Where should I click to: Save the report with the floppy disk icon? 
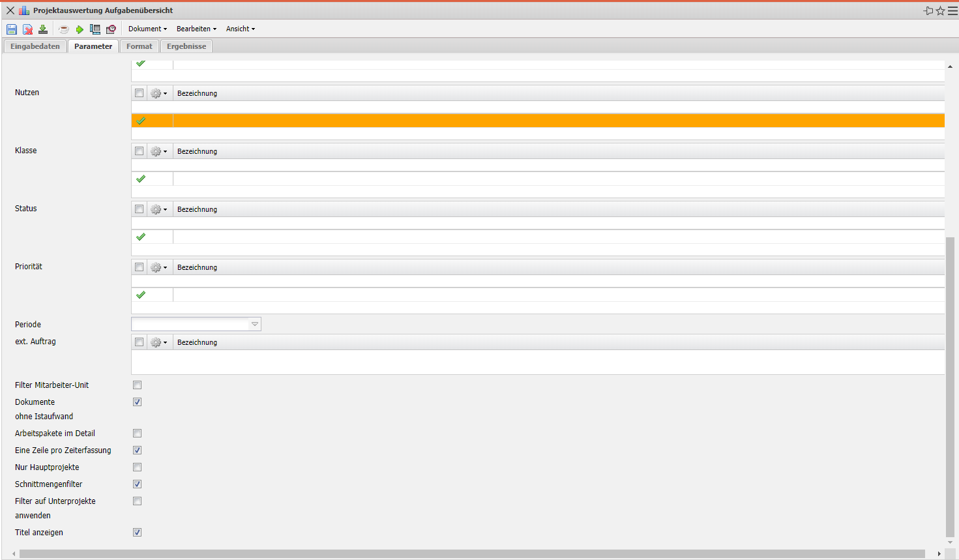coord(12,29)
